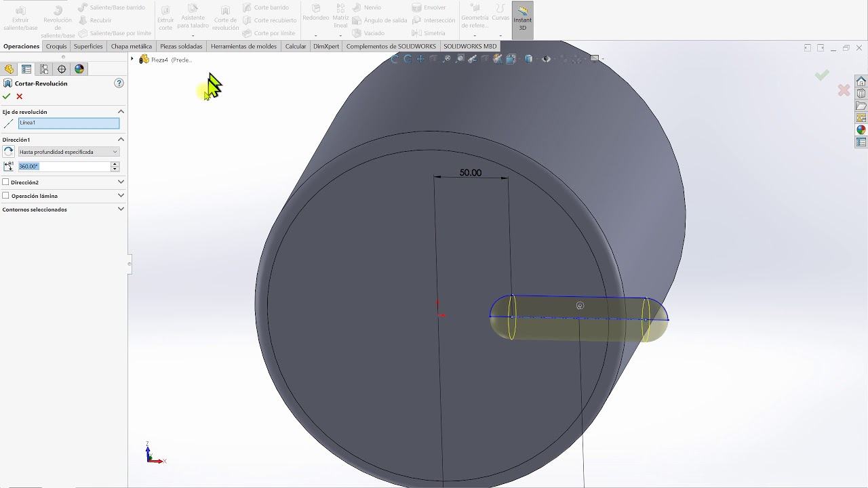
Task: Open the DisplayManager color sphere tab
Action: coord(79,69)
